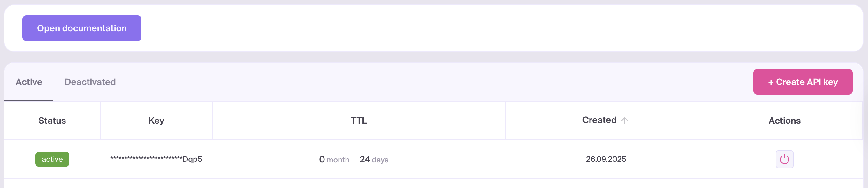The image size is (868, 188).
Task: Click the Status column header
Action: pyautogui.click(x=52, y=121)
